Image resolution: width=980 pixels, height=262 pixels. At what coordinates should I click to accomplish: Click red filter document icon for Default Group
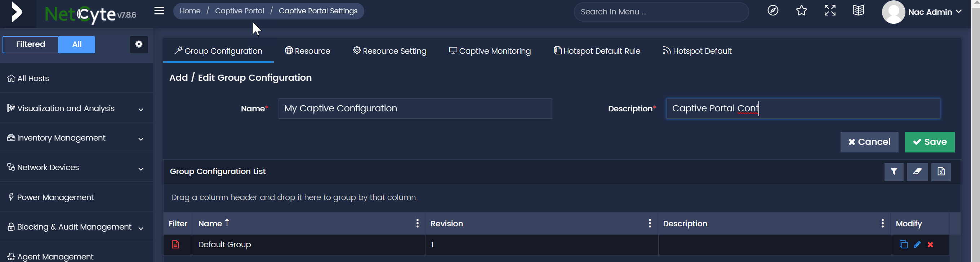(175, 244)
